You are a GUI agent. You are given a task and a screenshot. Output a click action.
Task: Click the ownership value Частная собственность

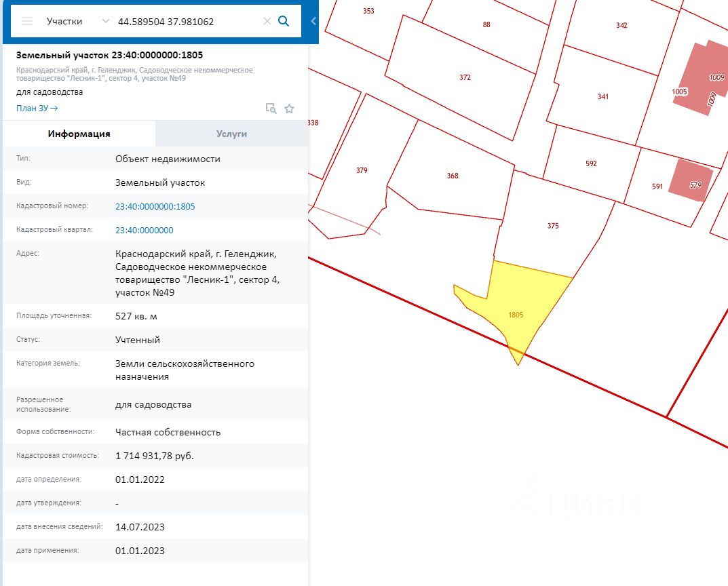(168, 433)
